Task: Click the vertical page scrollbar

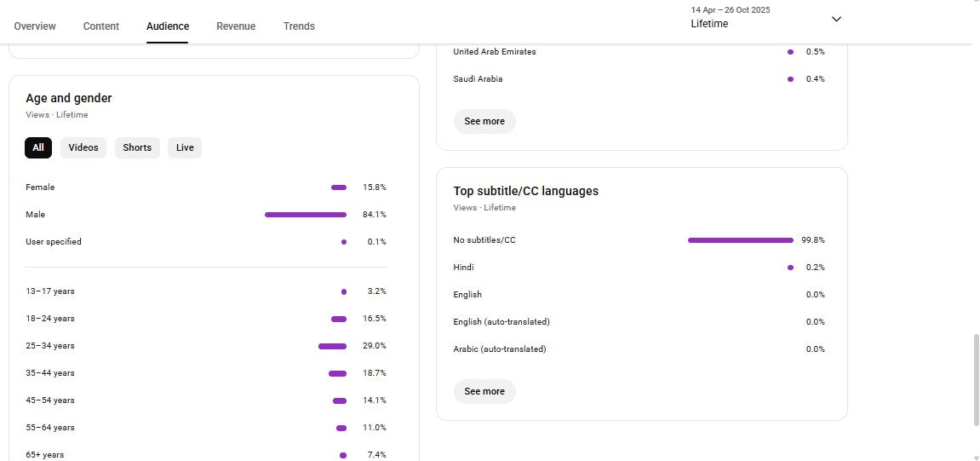Action: (976, 380)
